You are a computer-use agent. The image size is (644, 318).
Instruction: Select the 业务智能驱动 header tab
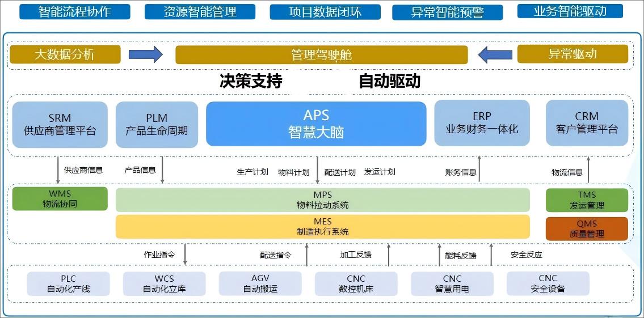(570, 11)
